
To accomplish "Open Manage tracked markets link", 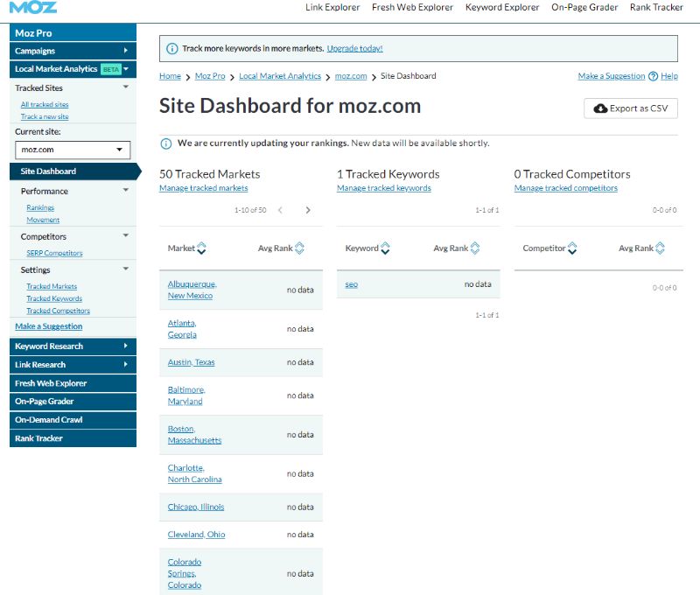I will tap(203, 188).
